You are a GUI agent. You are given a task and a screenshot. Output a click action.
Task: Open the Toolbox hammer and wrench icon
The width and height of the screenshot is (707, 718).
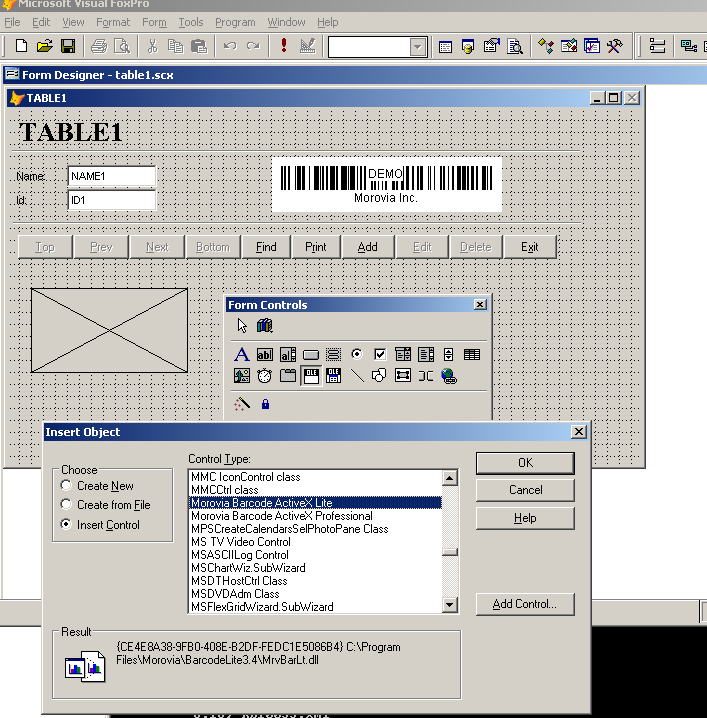point(615,46)
